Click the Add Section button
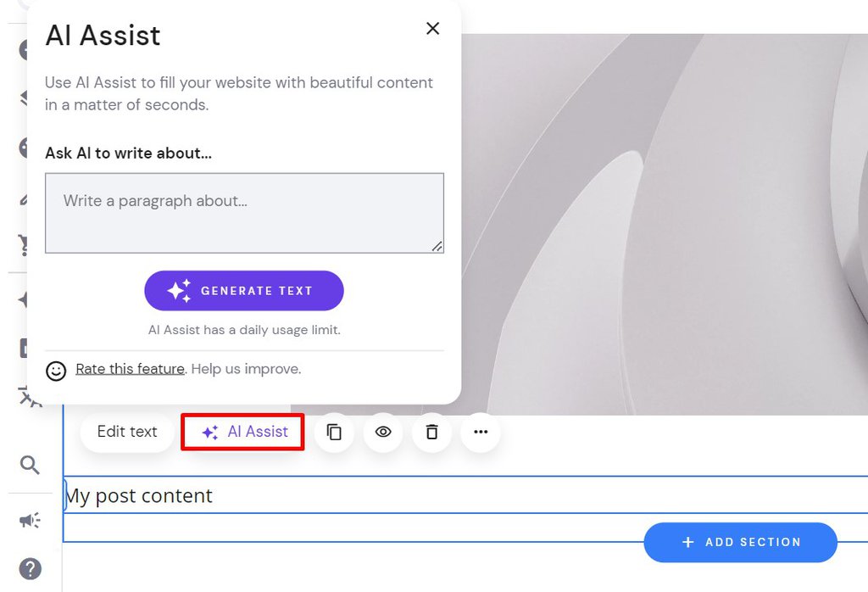The height and width of the screenshot is (592, 868). (741, 542)
